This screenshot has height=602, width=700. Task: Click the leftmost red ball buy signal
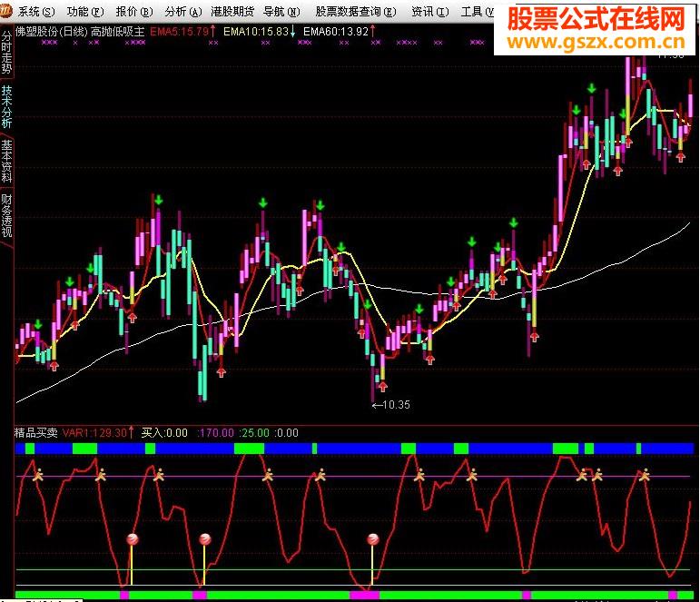click(133, 539)
